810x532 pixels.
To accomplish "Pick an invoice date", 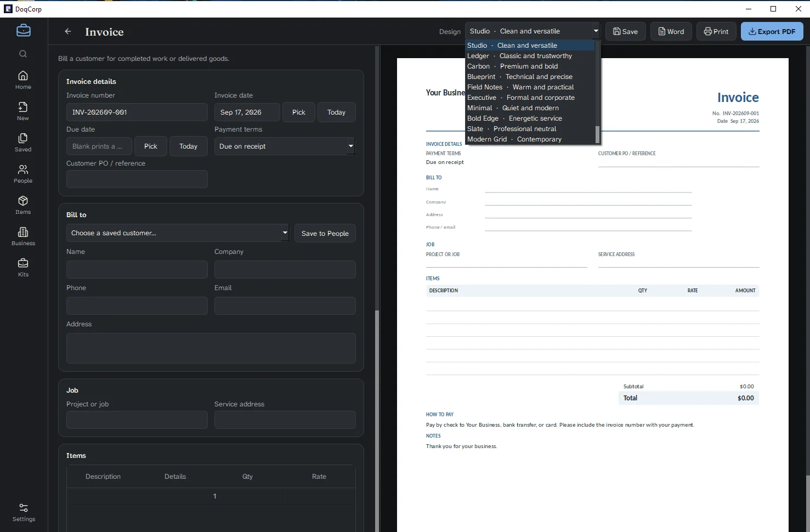I will point(299,112).
